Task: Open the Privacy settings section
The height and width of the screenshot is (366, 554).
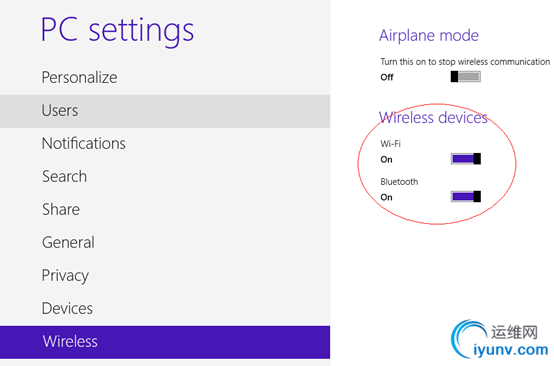Action: pyautogui.click(x=165, y=276)
